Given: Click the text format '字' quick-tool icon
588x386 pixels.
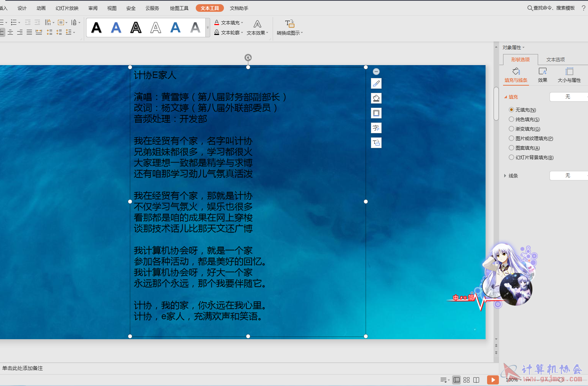Looking at the screenshot, I should click(376, 128).
